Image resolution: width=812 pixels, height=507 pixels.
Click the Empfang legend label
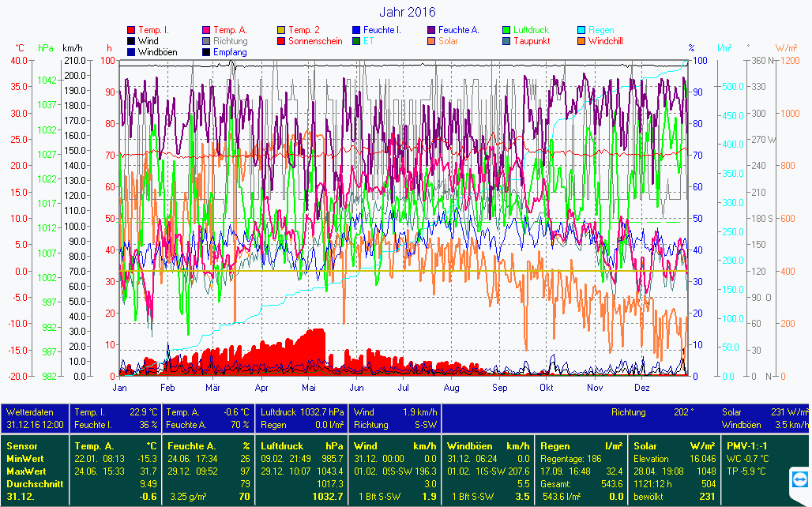pos(230,52)
